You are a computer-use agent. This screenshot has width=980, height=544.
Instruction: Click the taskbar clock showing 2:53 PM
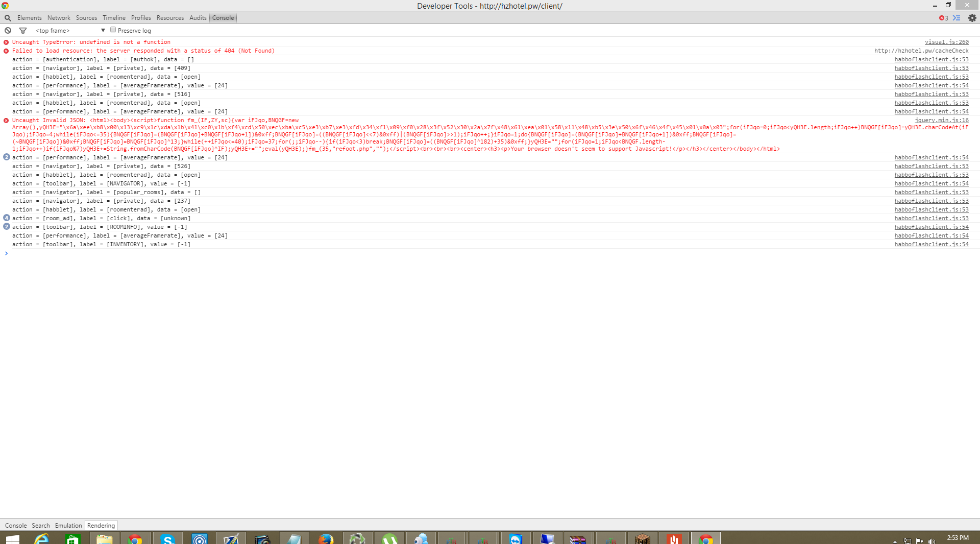click(x=958, y=538)
